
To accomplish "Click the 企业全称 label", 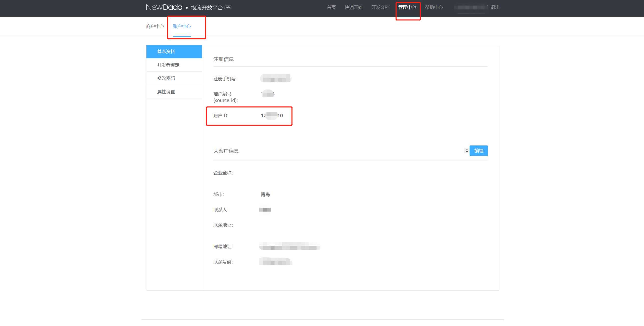I will 223,173.
